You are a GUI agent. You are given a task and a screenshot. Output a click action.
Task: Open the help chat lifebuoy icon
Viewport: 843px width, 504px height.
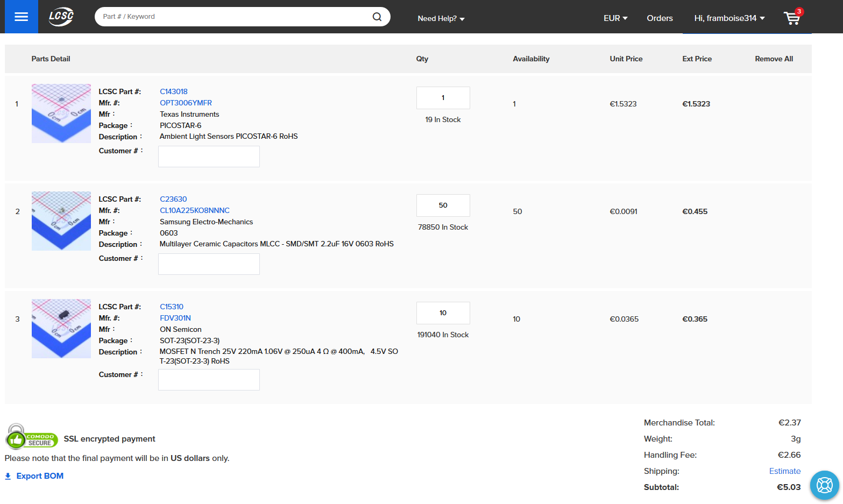[x=824, y=485]
